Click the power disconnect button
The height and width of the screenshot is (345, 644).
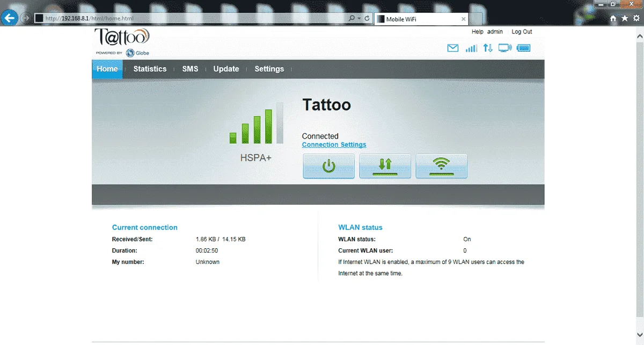(x=329, y=166)
